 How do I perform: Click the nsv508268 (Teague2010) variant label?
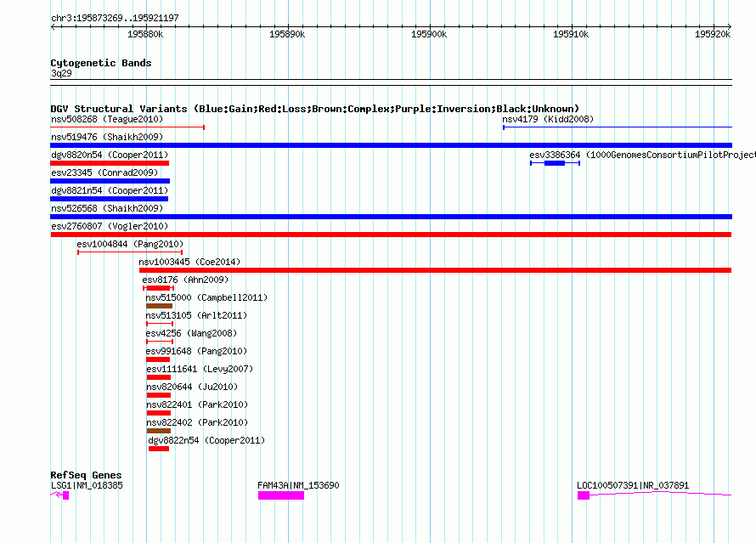[x=107, y=119]
